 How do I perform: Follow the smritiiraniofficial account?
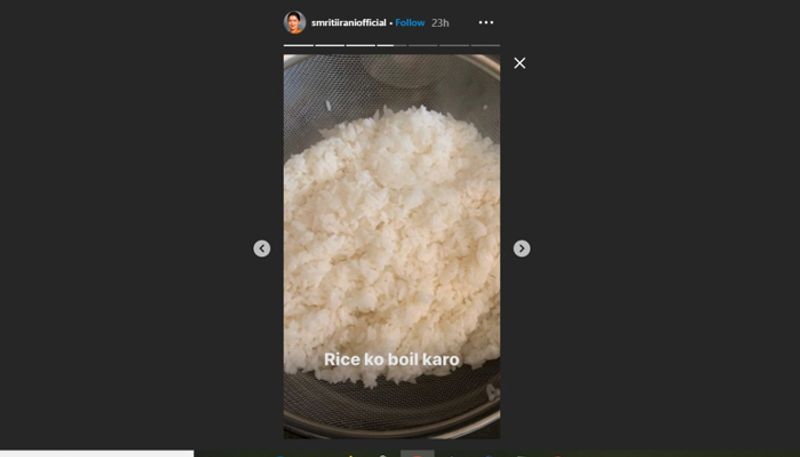(410, 22)
